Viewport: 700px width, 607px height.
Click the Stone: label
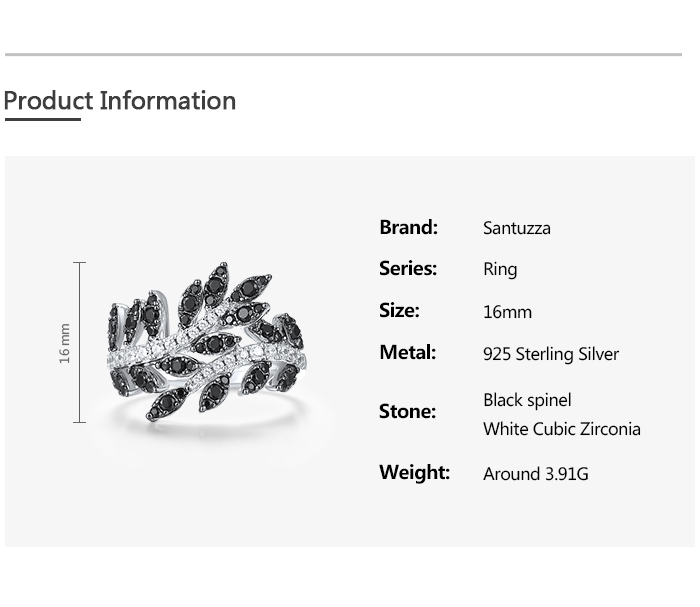[x=407, y=411]
